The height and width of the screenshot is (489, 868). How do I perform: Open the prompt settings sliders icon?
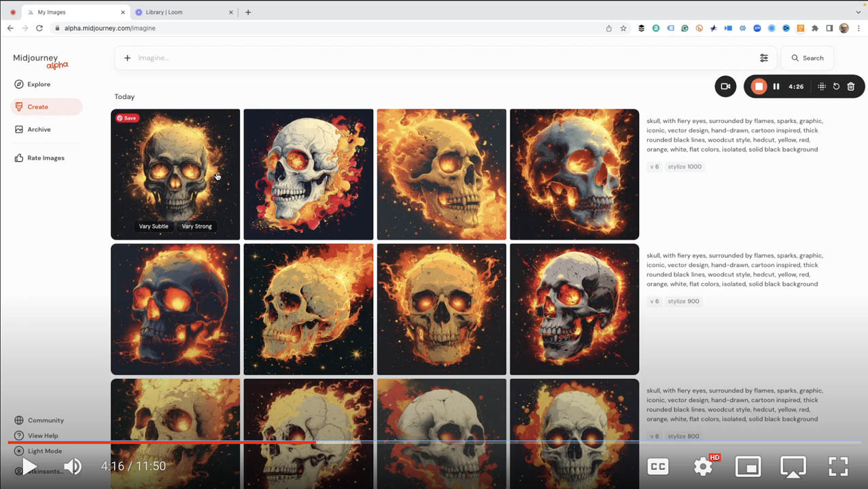(x=764, y=58)
